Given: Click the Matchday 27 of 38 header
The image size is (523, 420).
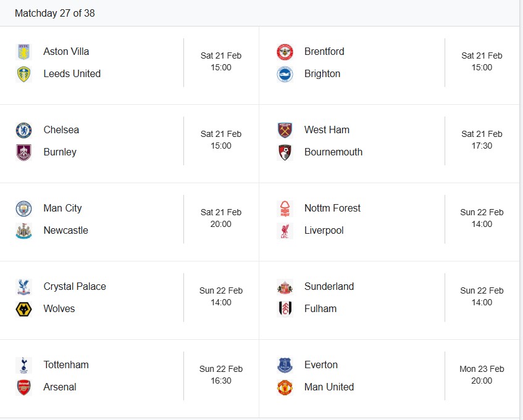Looking at the screenshot, I should pos(55,13).
